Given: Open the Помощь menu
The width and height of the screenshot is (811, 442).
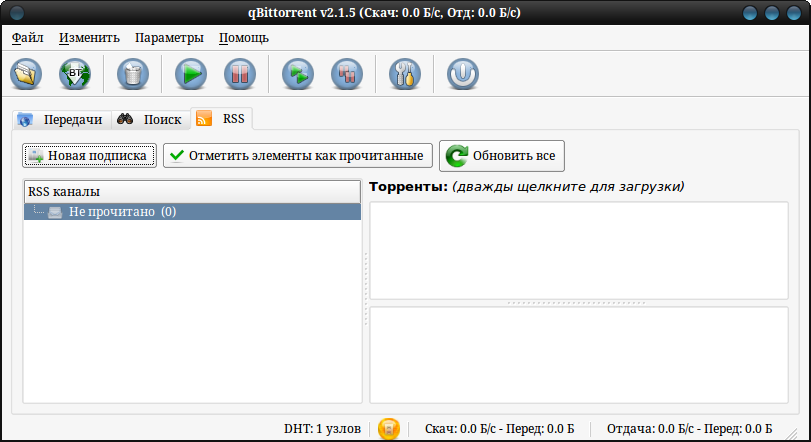Looking at the screenshot, I should pyautogui.click(x=244, y=38).
